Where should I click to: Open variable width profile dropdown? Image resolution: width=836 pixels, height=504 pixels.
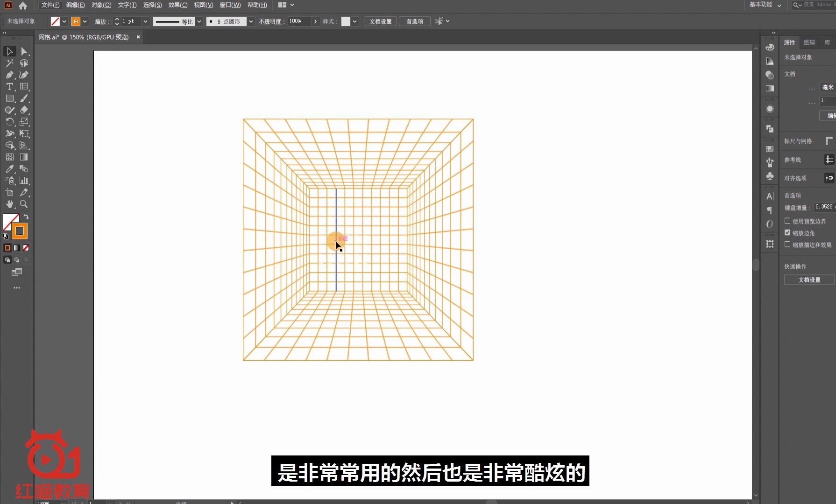pos(199,21)
